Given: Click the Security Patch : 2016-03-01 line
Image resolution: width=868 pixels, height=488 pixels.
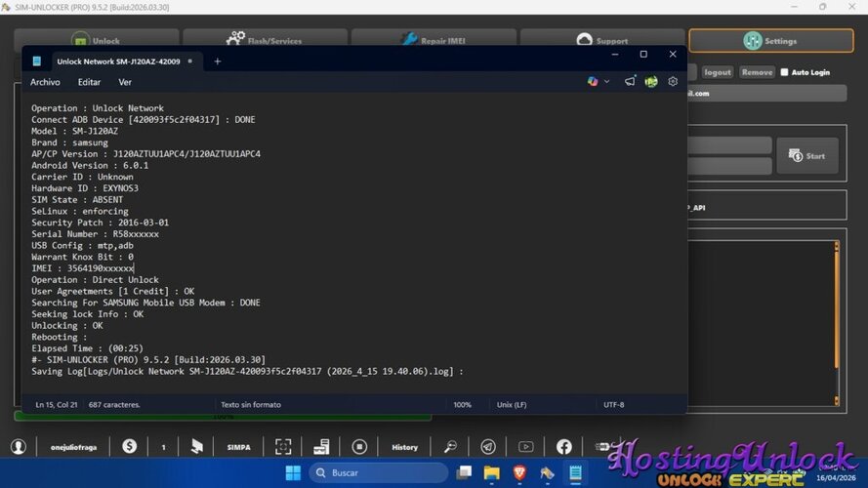Looking at the screenshot, I should point(100,223).
